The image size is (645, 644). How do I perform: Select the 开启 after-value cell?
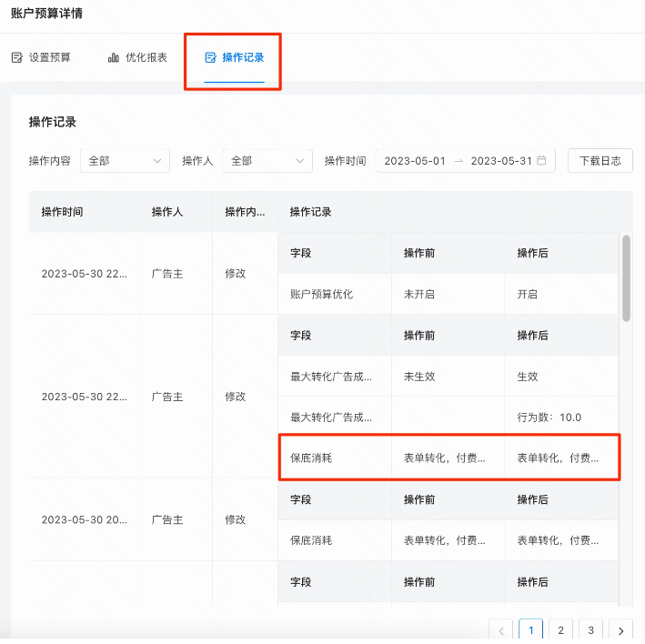click(561, 294)
